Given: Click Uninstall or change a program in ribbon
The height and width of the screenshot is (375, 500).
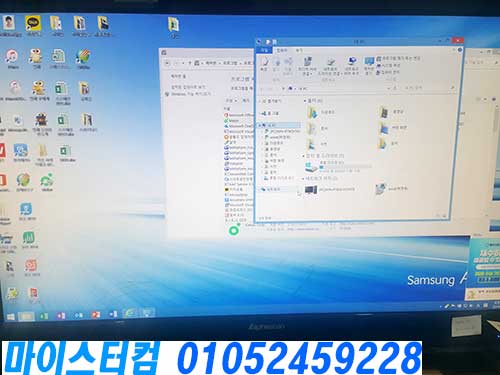Looking at the screenshot, I should pyautogui.click(x=398, y=58).
